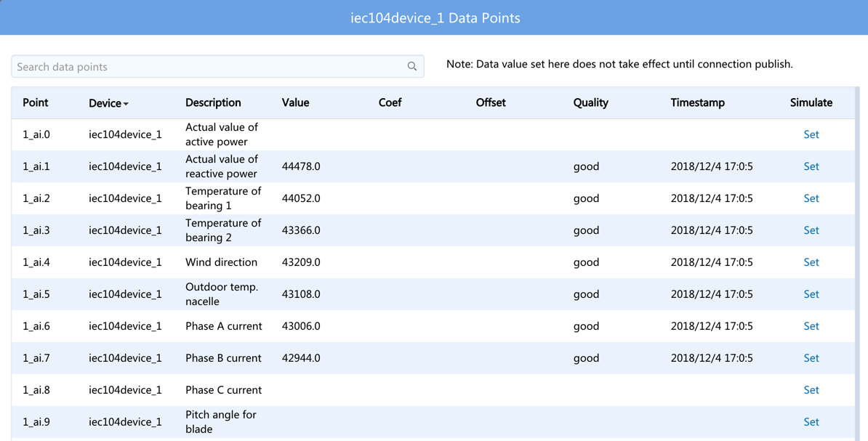Click Set for point 1_ai.1

pyautogui.click(x=811, y=166)
